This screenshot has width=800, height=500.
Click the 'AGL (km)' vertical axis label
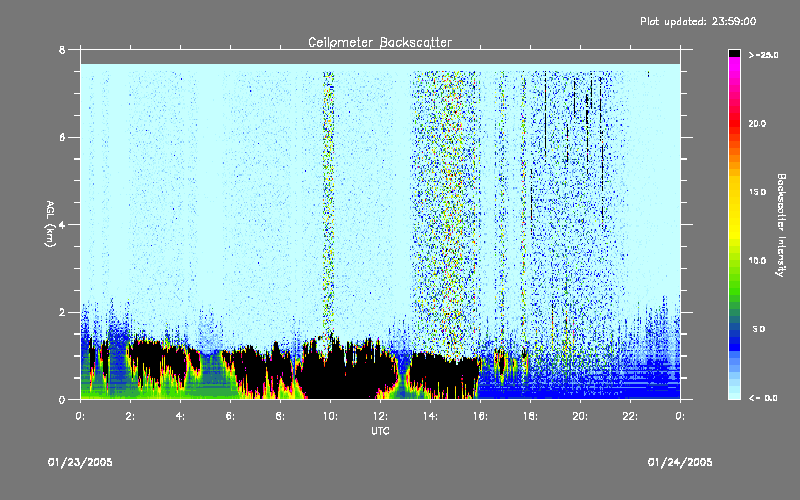50,224
